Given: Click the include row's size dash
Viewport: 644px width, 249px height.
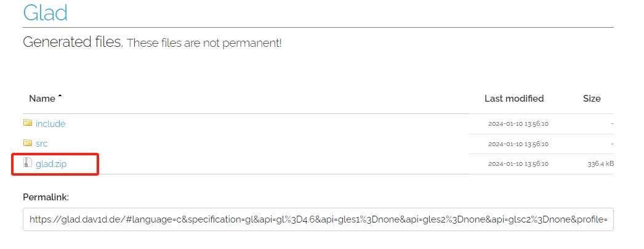Looking at the screenshot, I should point(612,124).
